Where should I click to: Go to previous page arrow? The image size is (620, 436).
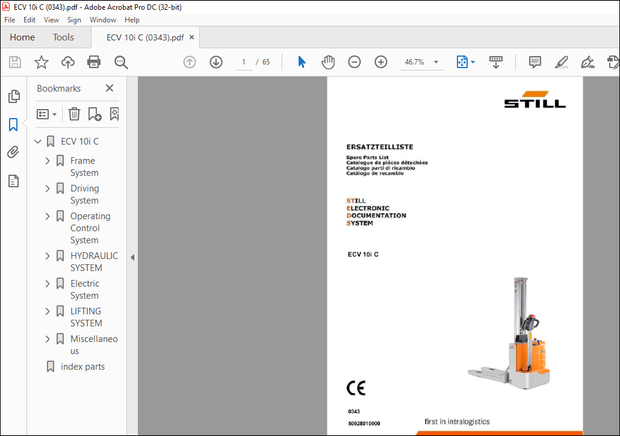[189, 62]
